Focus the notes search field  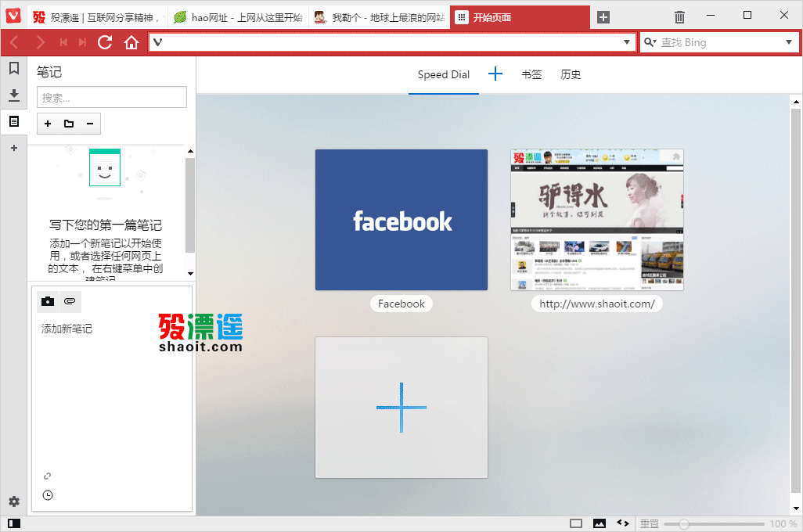pos(112,97)
